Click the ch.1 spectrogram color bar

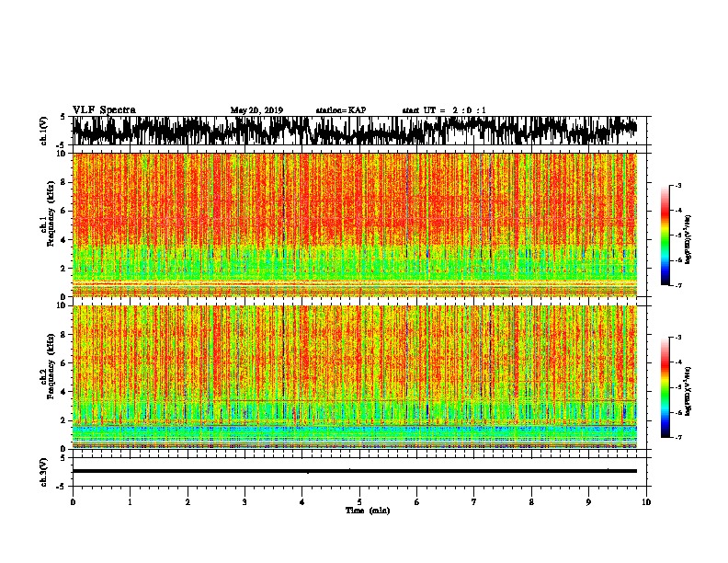point(665,236)
